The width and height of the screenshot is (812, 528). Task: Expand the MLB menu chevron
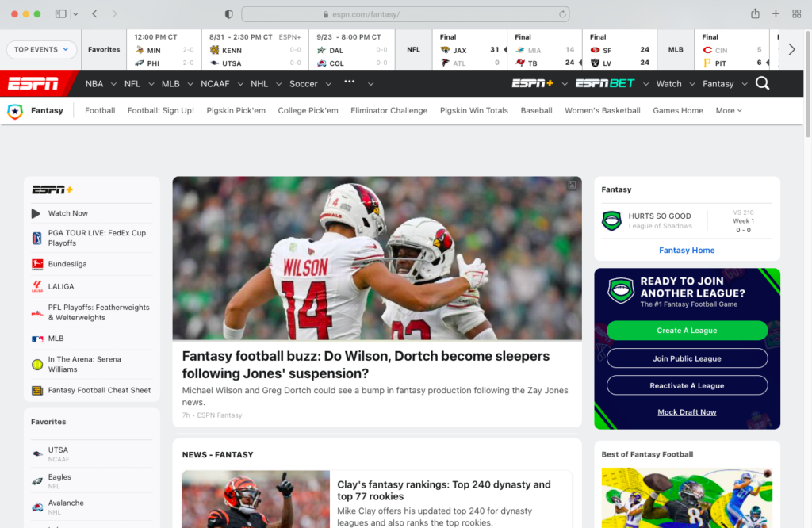coord(190,84)
